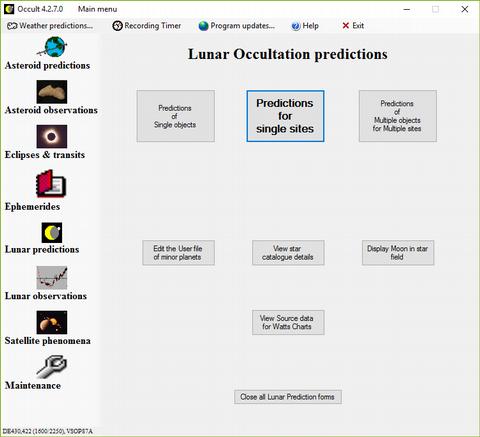The height and width of the screenshot is (437, 480).
Task: Click the Ephemerides book icon
Action: click(x=51, y=184)
